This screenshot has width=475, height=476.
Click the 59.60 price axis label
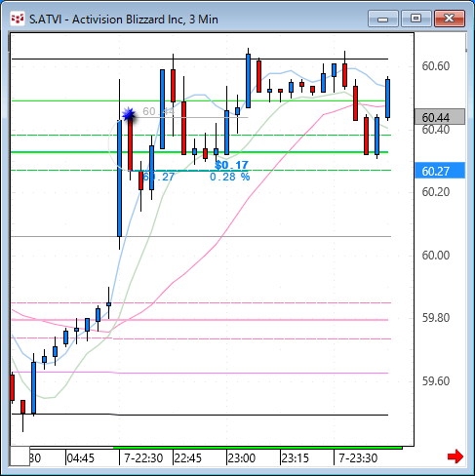click(435, 380)
